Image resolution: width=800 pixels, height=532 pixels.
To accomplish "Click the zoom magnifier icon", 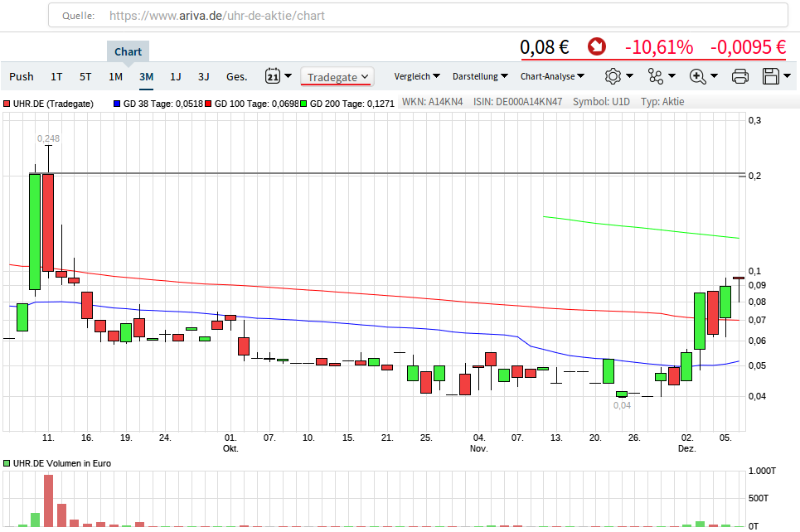I will [697, 76].
